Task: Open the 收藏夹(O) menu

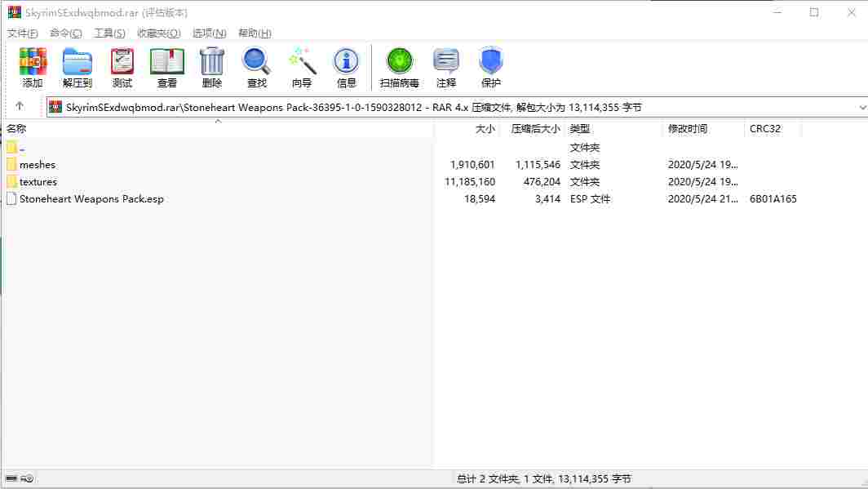Action: point(159,33)
